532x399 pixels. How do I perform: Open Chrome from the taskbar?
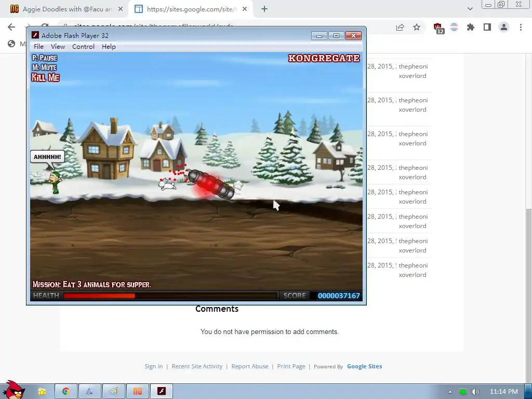point(66,392)
